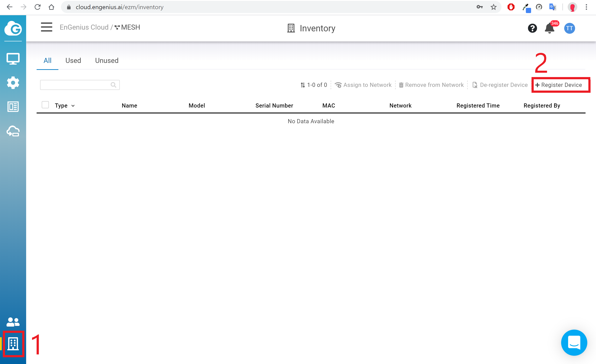Click De-register Device
Screen dimensions: 596x364
(500, 85)
